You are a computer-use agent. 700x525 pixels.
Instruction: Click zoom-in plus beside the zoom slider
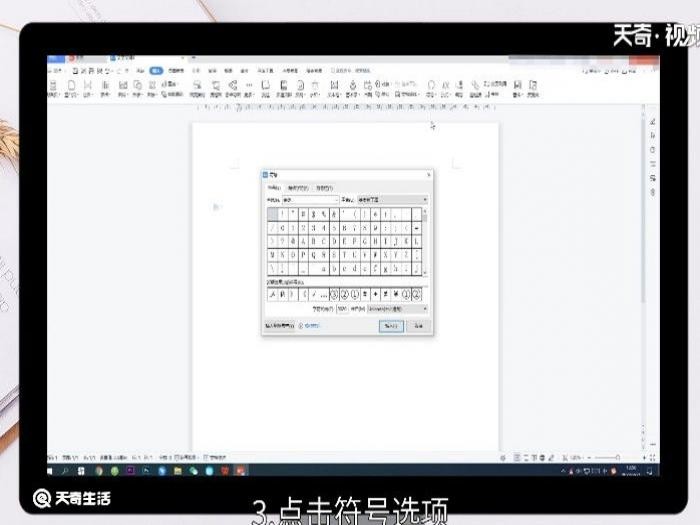[644, 458]
